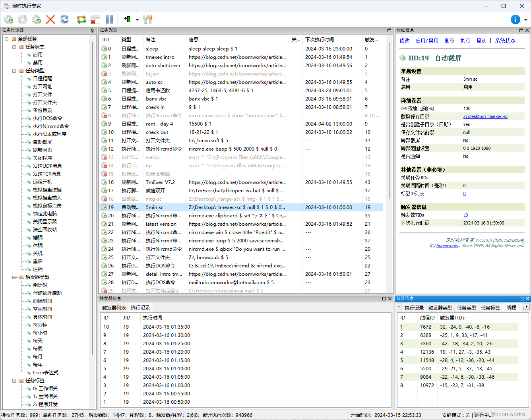Switch to 触发器列表 tab
531x420 pixels.
[x=114, y=308]
